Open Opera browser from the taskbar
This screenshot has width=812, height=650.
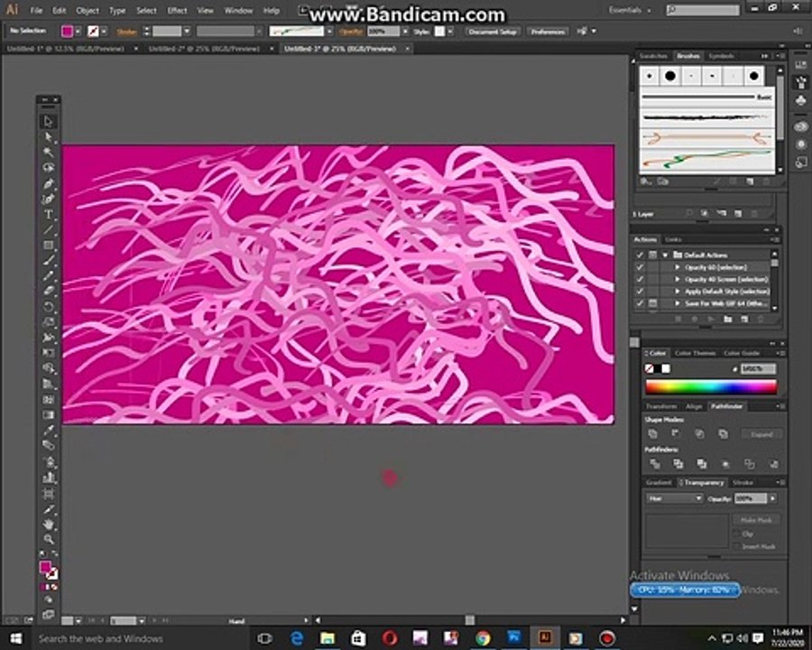[x=390, y=638]
